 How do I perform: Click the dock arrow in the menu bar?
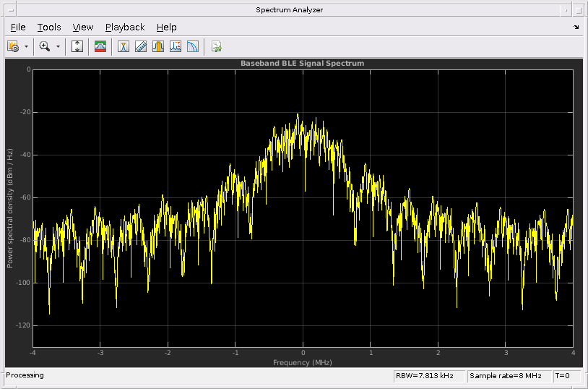click(x=576, y=27)
